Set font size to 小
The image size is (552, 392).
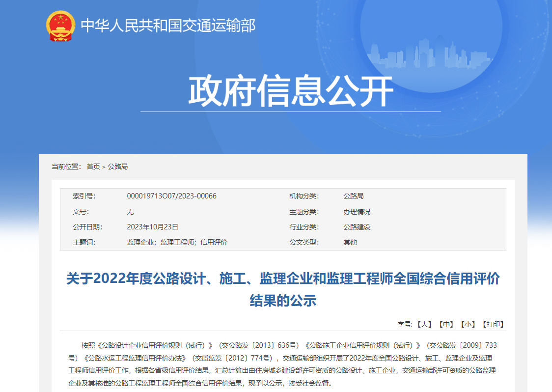coord(468,324)
